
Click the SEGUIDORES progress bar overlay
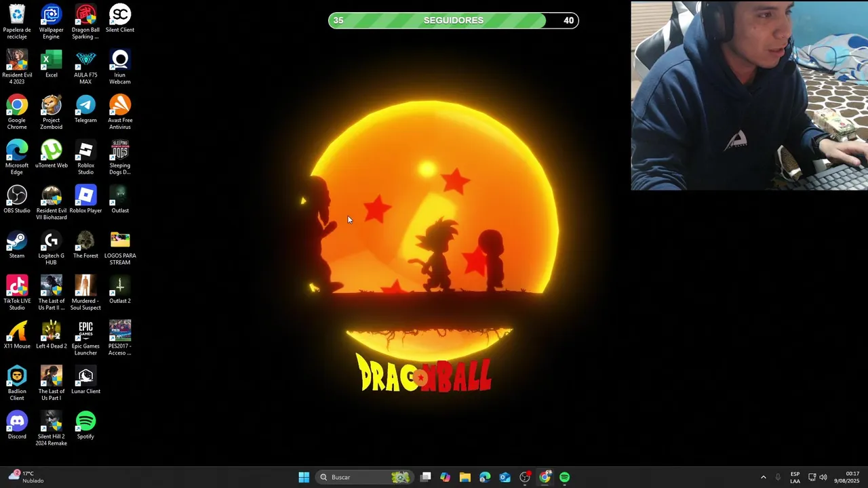454,20
